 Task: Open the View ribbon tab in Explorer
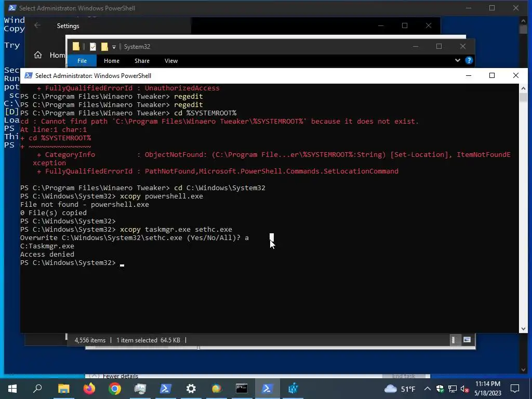tap(171, 61)
